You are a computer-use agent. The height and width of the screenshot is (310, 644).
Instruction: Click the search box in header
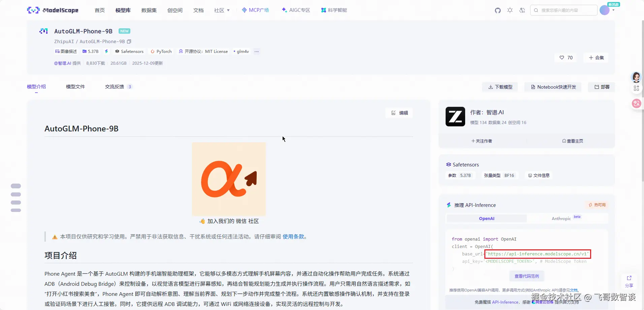(563, 10)
